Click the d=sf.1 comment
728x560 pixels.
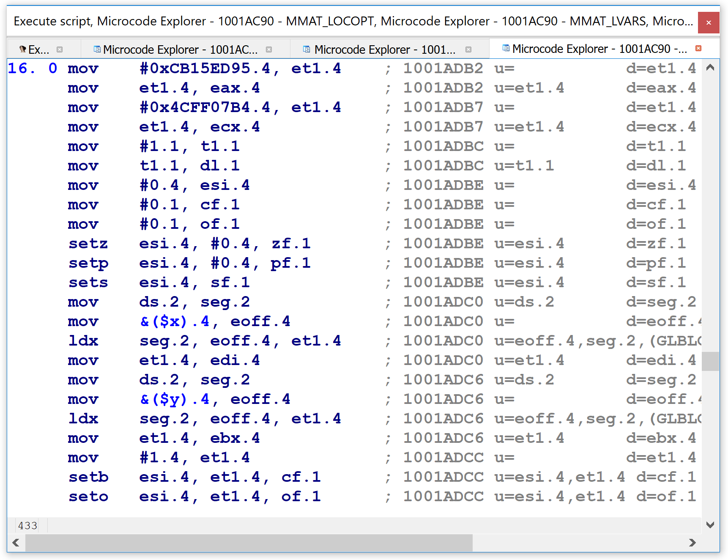[x=656, y=283]
